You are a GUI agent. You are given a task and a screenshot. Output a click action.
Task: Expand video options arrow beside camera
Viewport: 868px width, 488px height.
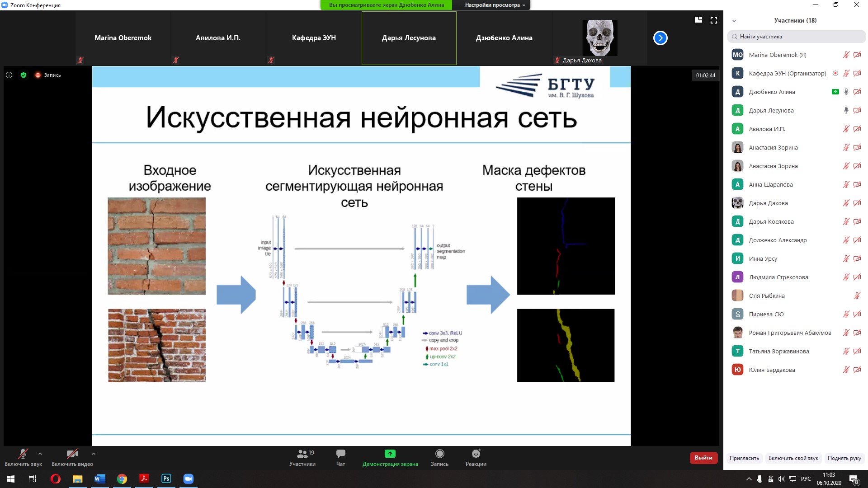93,454
